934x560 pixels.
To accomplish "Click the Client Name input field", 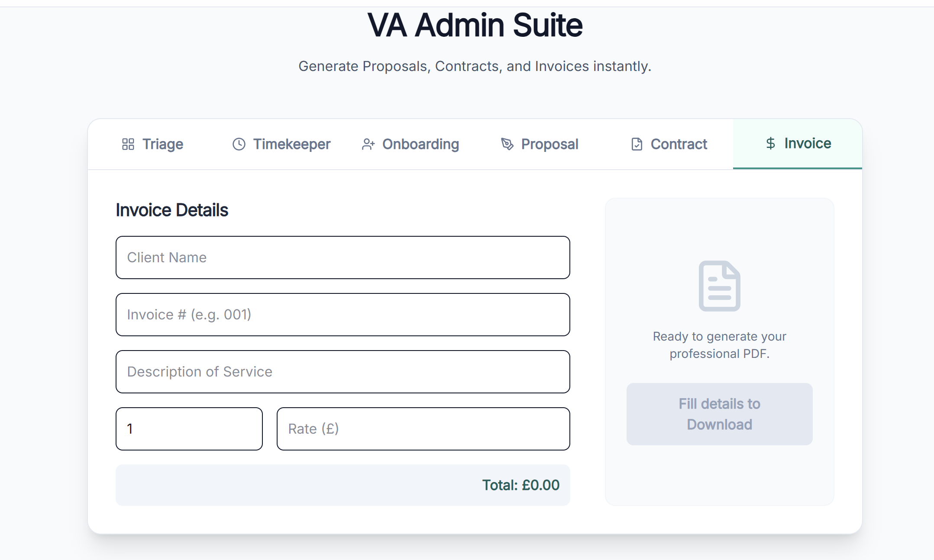I will pyautogui.click(x=342, y=257).
